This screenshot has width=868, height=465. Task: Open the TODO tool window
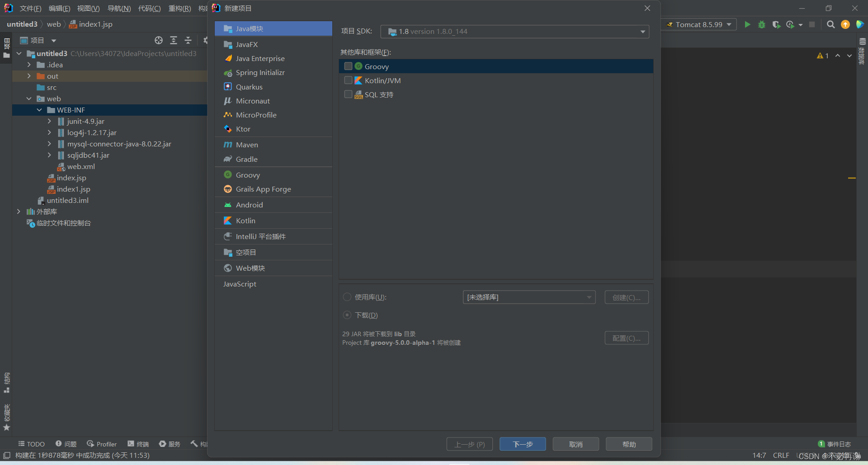pyautogui.click(x=31, y=444)
